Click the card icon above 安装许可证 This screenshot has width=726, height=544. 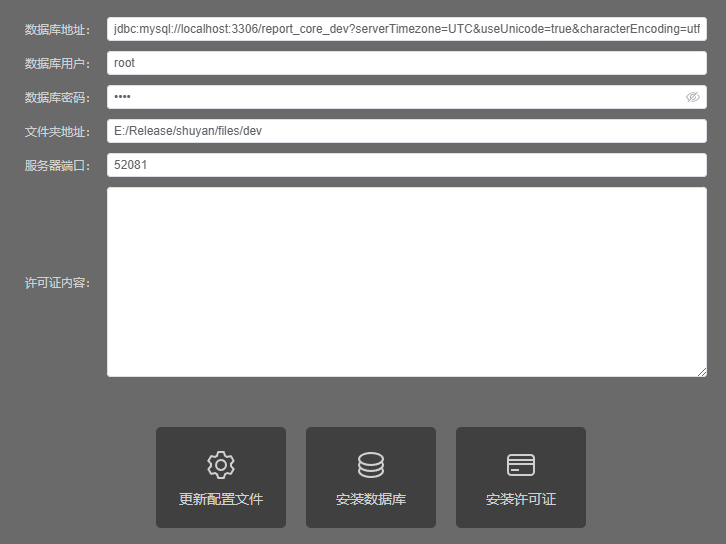[521, 465]
